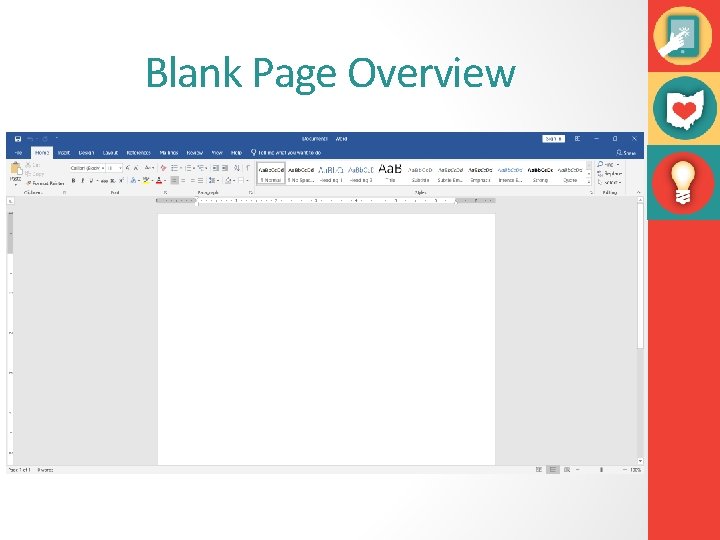The height and width of the screenshot is (540, 720).
Task: Toggle Italic formatting
Action: pyautogui.click(x=83, y=180)
